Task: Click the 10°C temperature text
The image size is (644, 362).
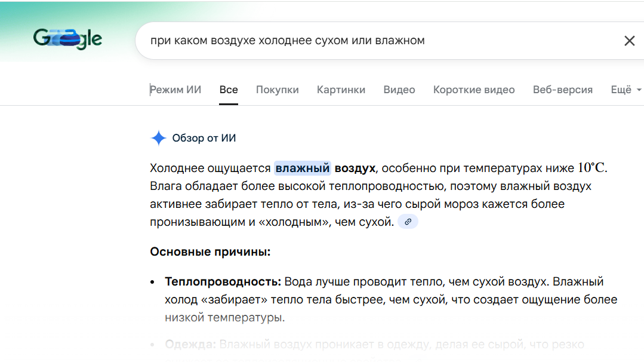Action: (591, 168)
